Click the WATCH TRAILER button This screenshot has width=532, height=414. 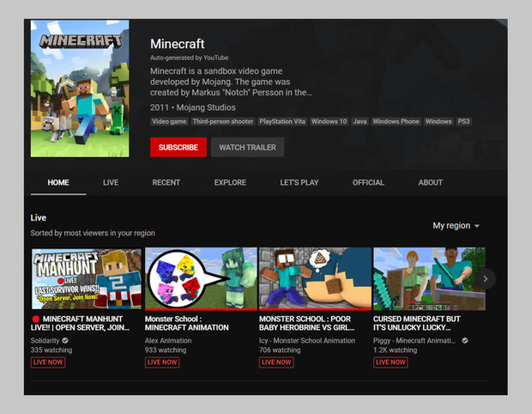247,148
